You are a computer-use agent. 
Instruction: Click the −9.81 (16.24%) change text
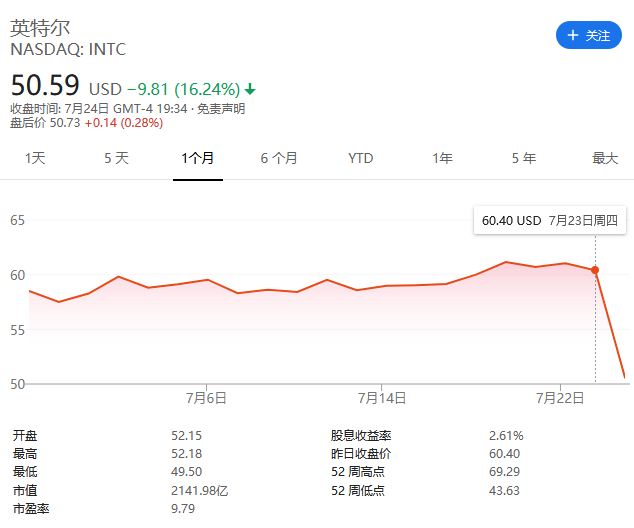coord(184,89)
